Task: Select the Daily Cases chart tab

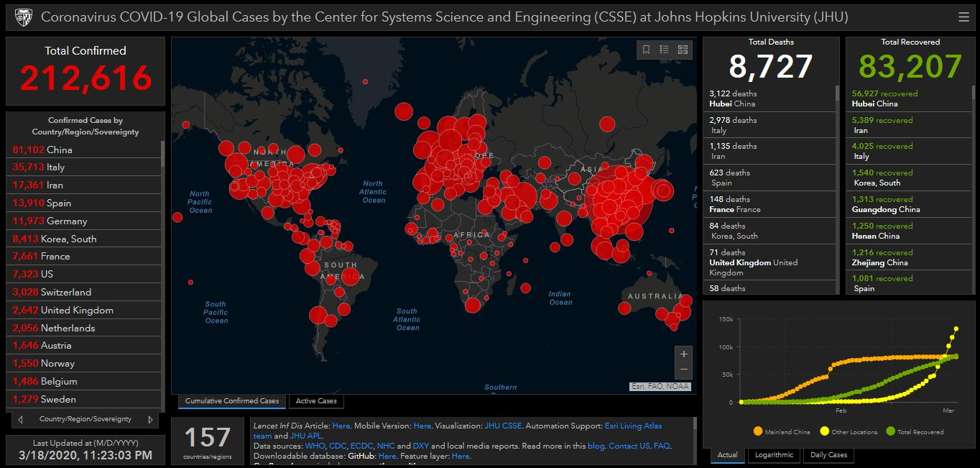Action: 828,454
